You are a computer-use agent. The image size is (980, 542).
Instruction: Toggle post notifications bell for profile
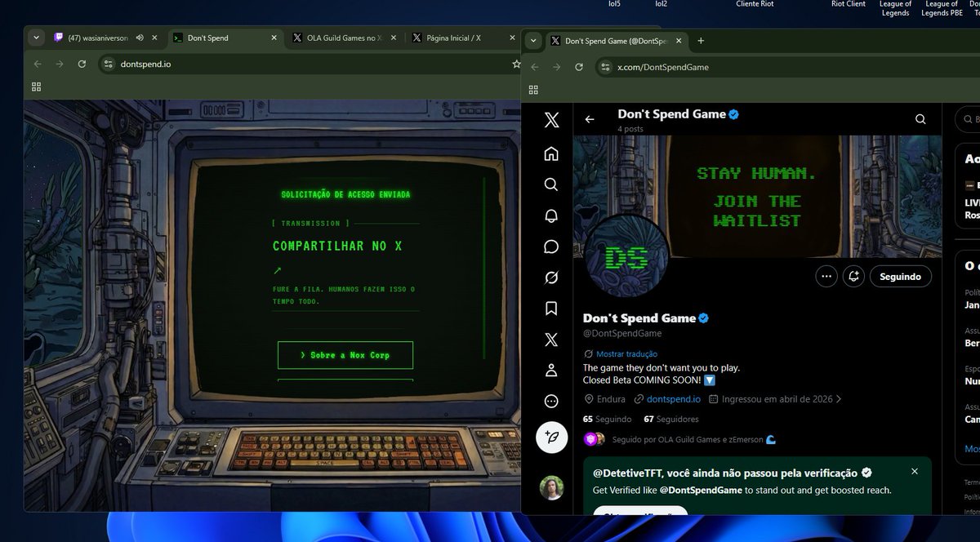point(853,277)
